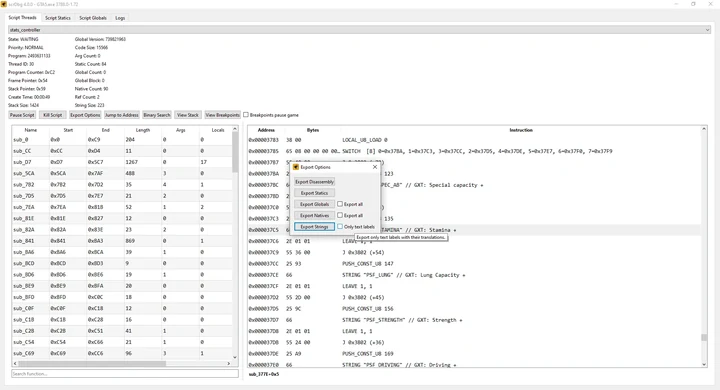Select the J 0x3802 (+54) instruction row

(474, 252)
